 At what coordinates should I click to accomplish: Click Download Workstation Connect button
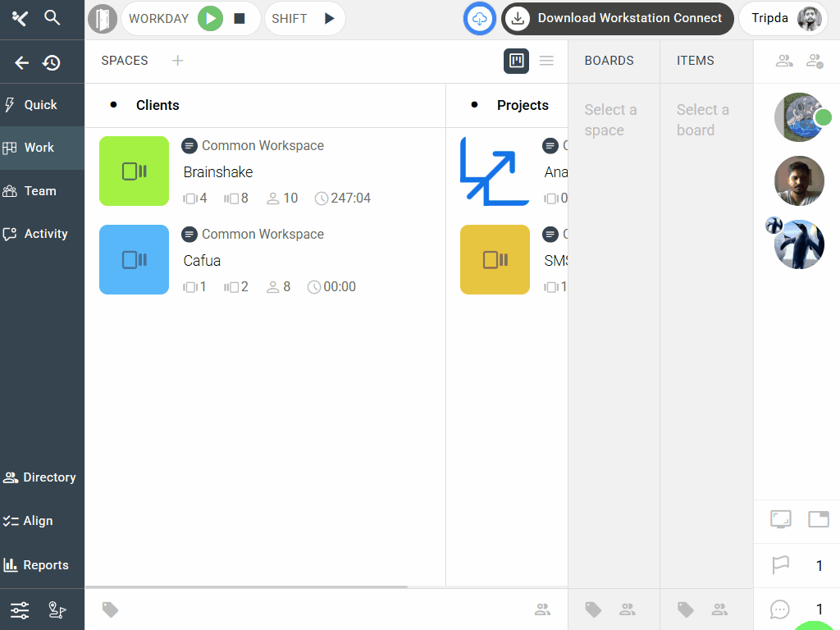pyautogui.click(x=618, y=18)
